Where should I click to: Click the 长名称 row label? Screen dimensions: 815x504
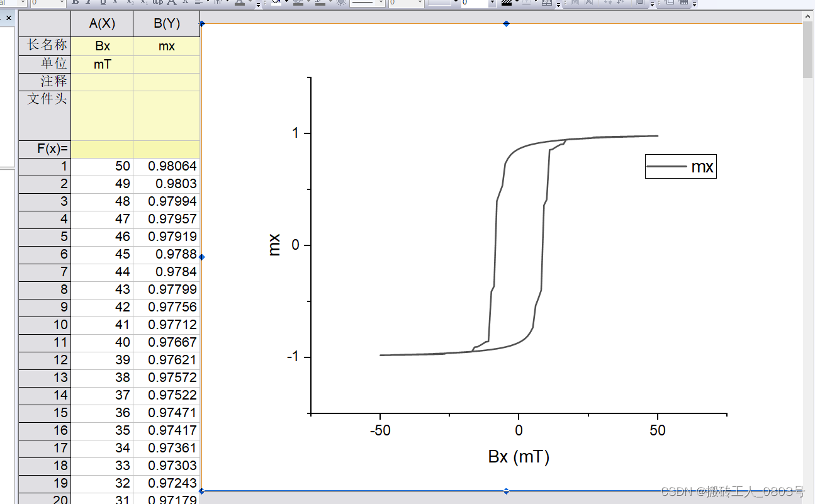pos(45,46)
